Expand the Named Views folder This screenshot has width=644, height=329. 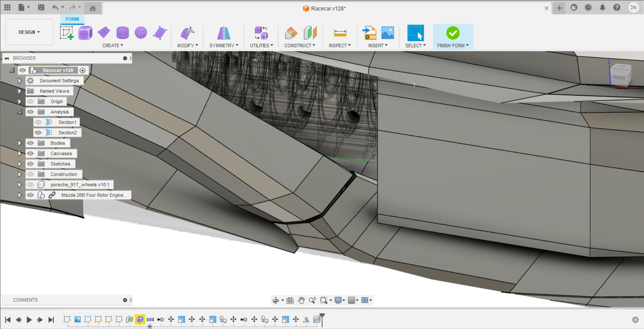tap(20, 91)
